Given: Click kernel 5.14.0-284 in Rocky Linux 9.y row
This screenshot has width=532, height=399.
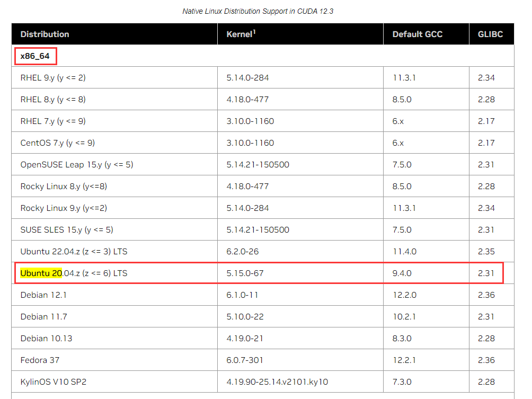Looking at the screenshot, I should [x=247, y=208].
